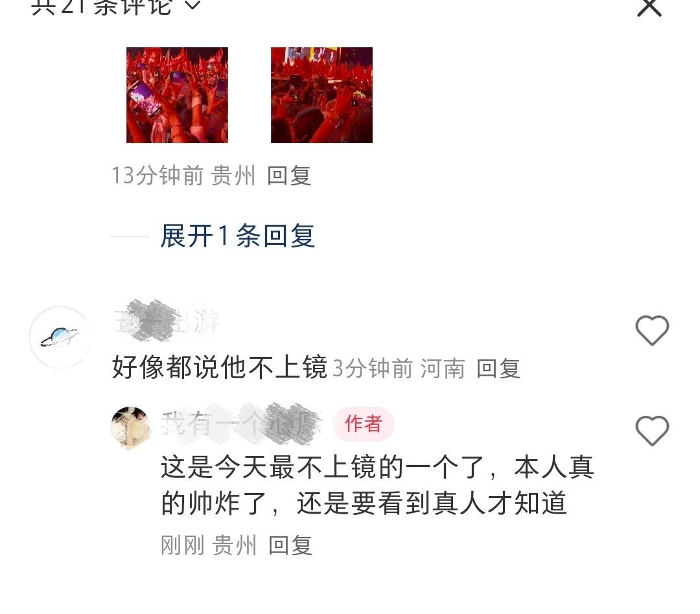
Task: Open the author's blurred username
Action: tap(241, 424)
